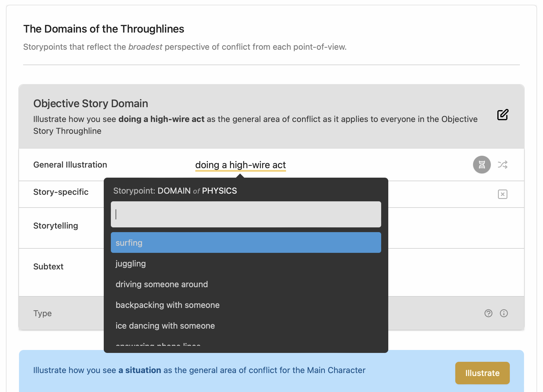Screen dimensions: 543x392
Task: Open the question mark help icon in the Type row
Action: click(488, 313)
